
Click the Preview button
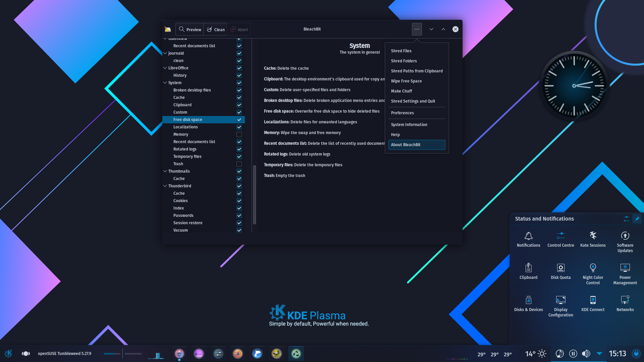[190, 29]
